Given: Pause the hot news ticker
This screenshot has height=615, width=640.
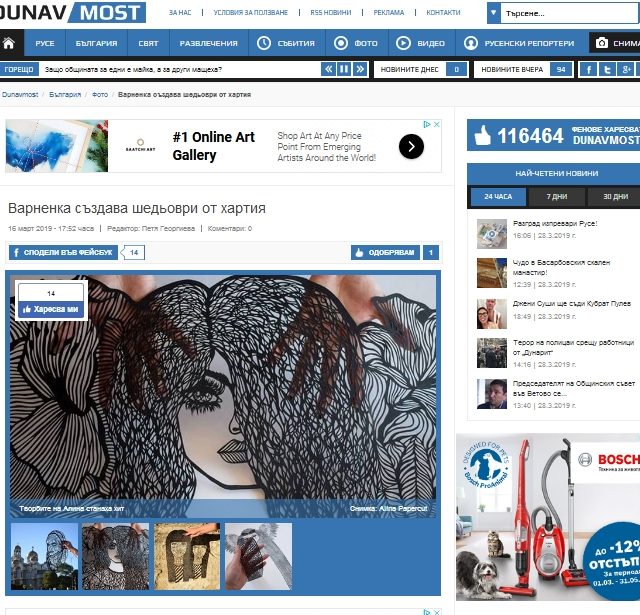Looking at the screenshot, I should 344,69.
